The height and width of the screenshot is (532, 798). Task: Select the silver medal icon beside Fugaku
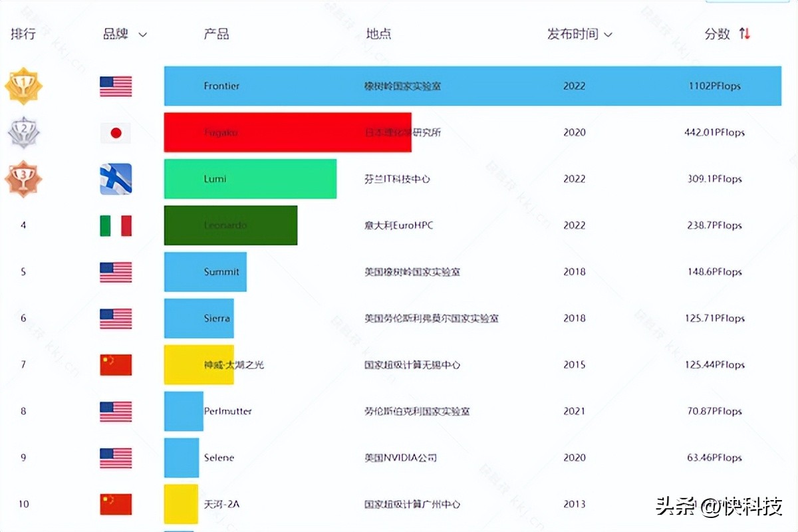(x=24, y=132)
